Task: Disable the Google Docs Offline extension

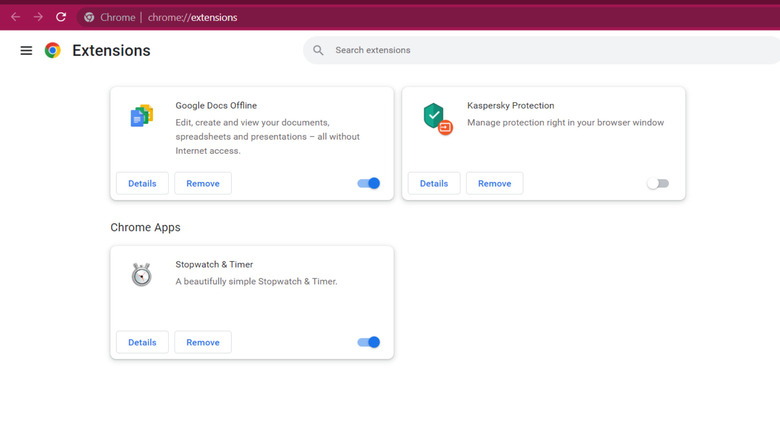Action: (368, 183)
